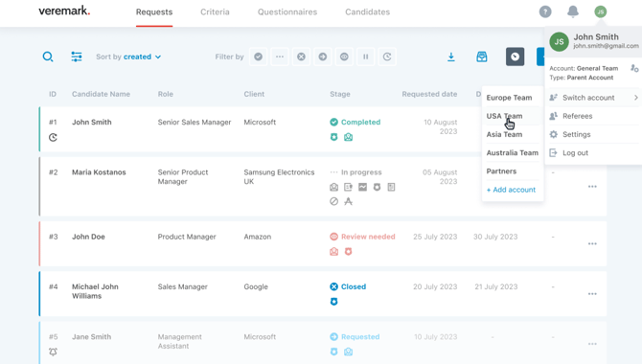Toggle the In progress dots filter
This screenshot has height=364, width=642.
tap(280, 57)
